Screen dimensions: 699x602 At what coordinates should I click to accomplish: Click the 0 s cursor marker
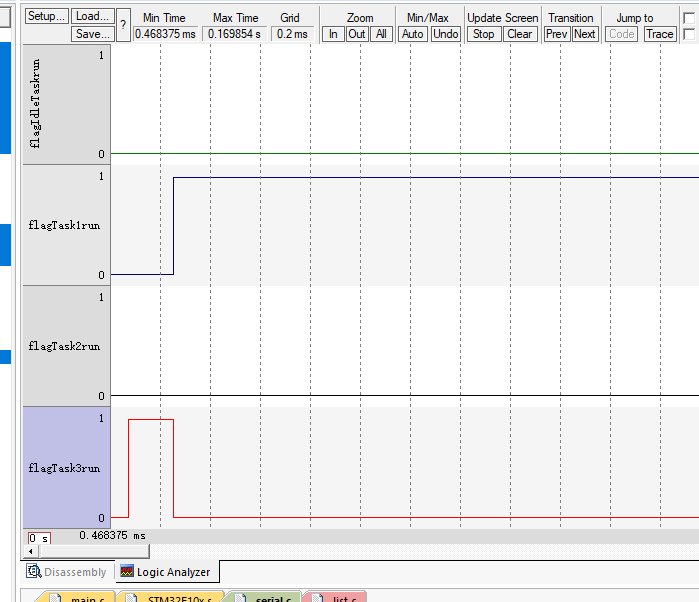[x=39, y=538]
